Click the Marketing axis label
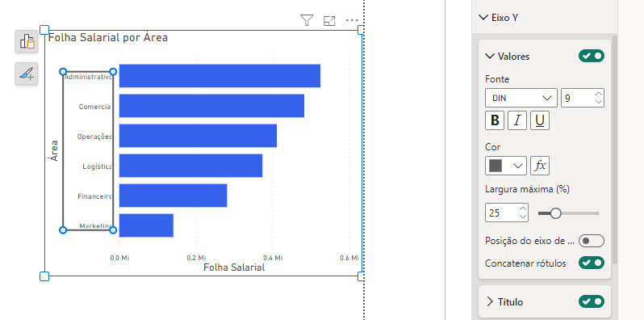Screen dimensions: 644x320 coord(96,226)
